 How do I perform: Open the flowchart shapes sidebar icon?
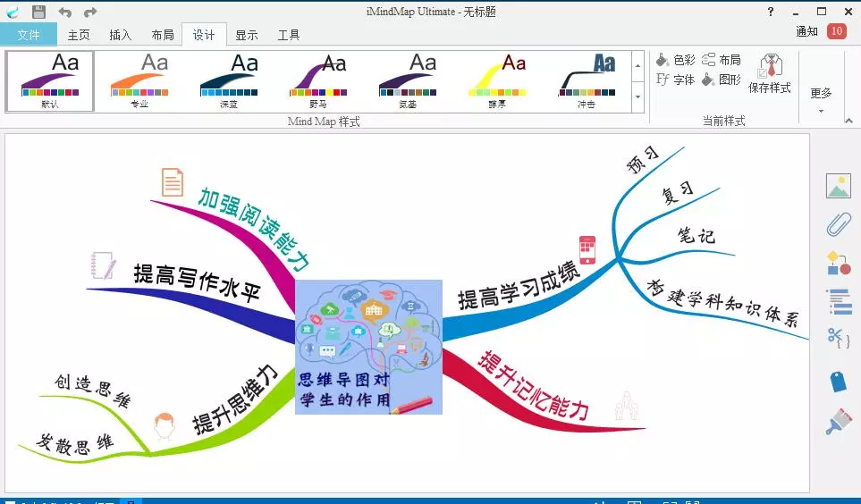tap(839, 263)
